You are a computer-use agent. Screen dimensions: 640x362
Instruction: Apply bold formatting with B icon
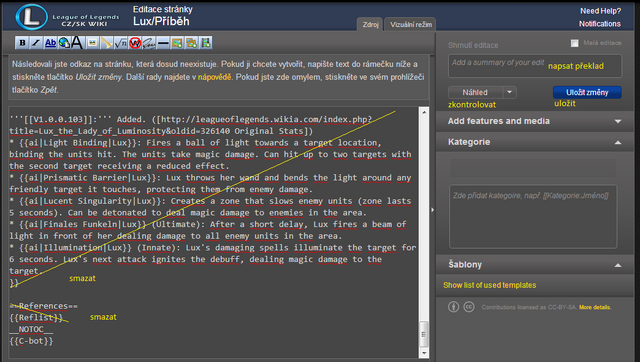click(22, 43)
